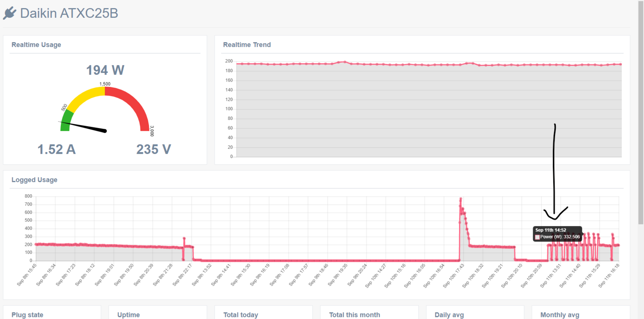Click the highest spike in Logged Usage chart

coord(460,199)
